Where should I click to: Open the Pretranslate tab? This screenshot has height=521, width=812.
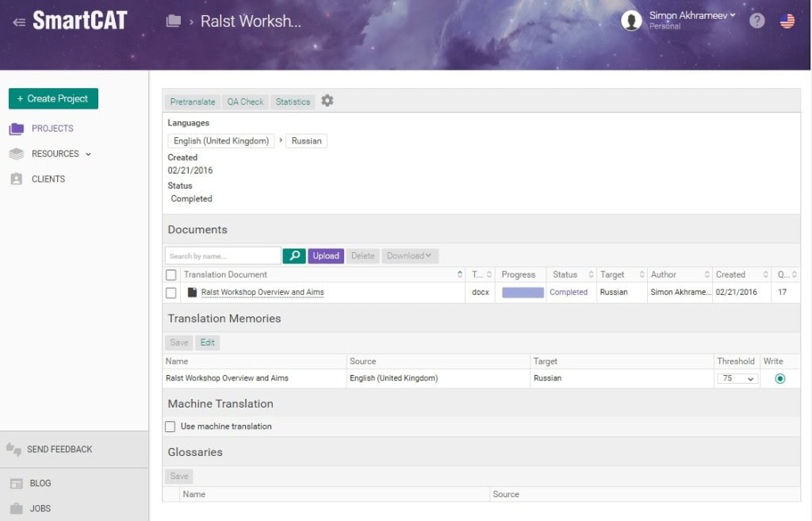(193, 102)
